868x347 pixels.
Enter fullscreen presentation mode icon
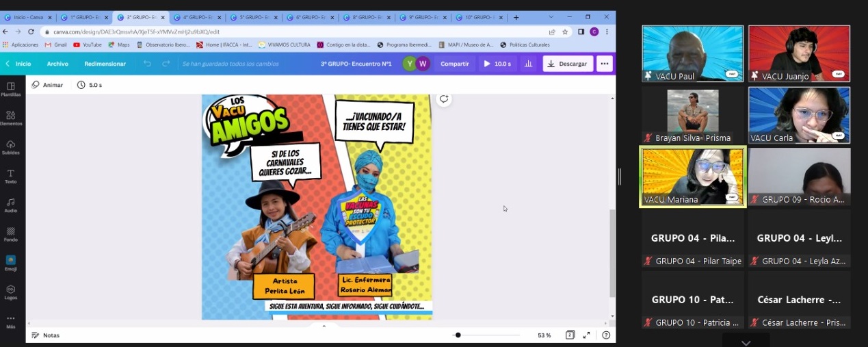(x=586, y=335)
